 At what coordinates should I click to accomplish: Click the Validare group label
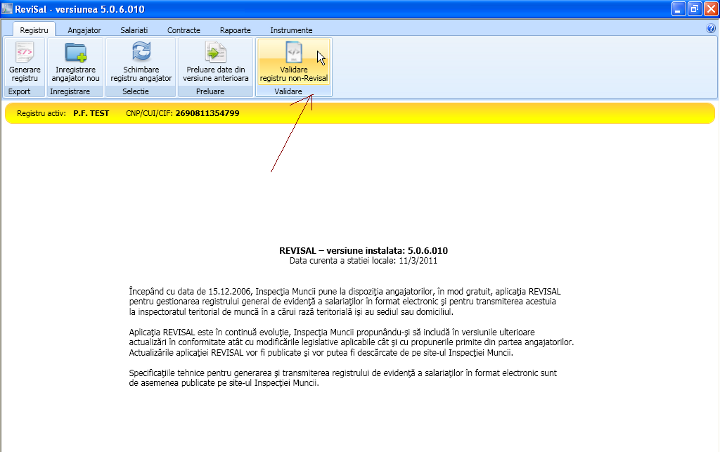288,91
